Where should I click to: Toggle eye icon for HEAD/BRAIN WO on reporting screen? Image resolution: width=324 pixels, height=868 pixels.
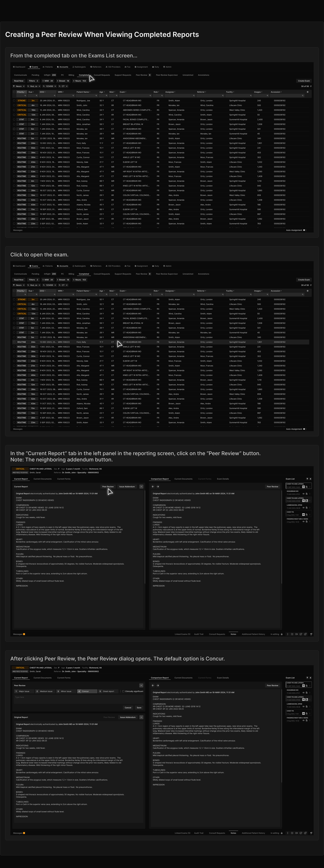tap(303, 494)
